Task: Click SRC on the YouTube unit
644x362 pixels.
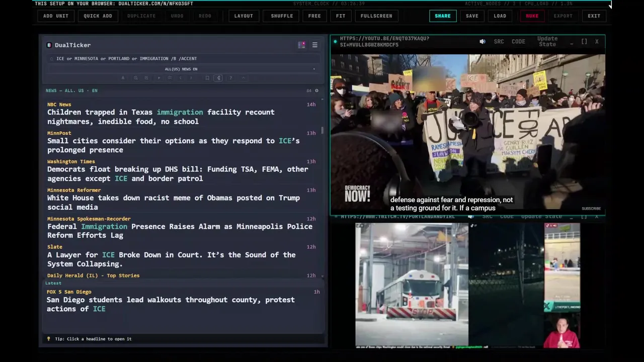Action: [499, 42]
